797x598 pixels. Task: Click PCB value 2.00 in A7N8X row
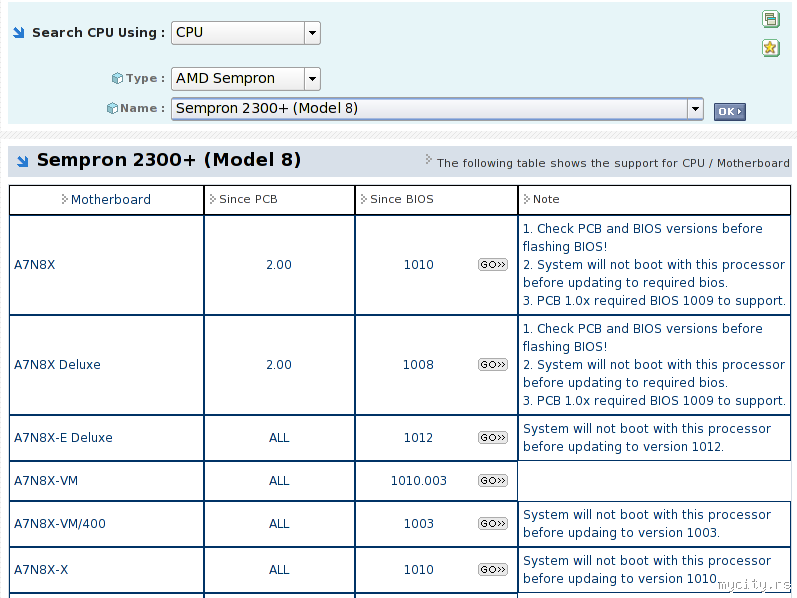[x=279, y=264]
